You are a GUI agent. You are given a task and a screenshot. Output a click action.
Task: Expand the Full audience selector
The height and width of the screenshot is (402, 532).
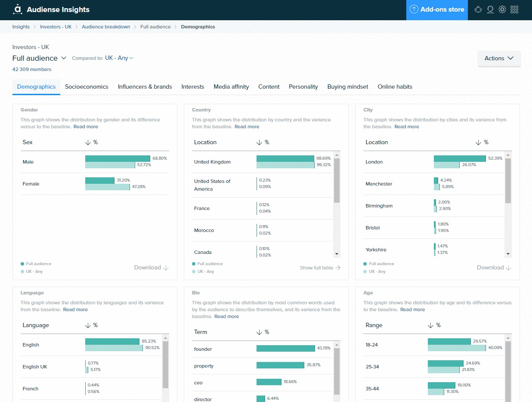tap(39, 58)
